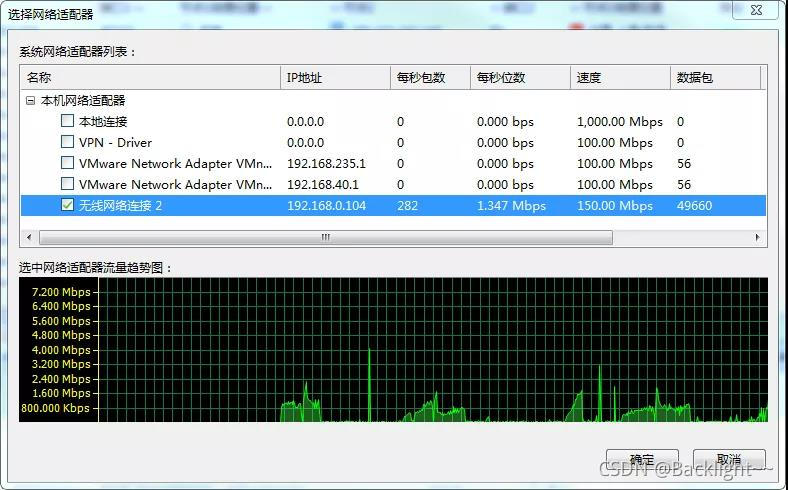Click the 取消 button
Viewport: 788px width, 490px height.
click(x=729, y=459)
